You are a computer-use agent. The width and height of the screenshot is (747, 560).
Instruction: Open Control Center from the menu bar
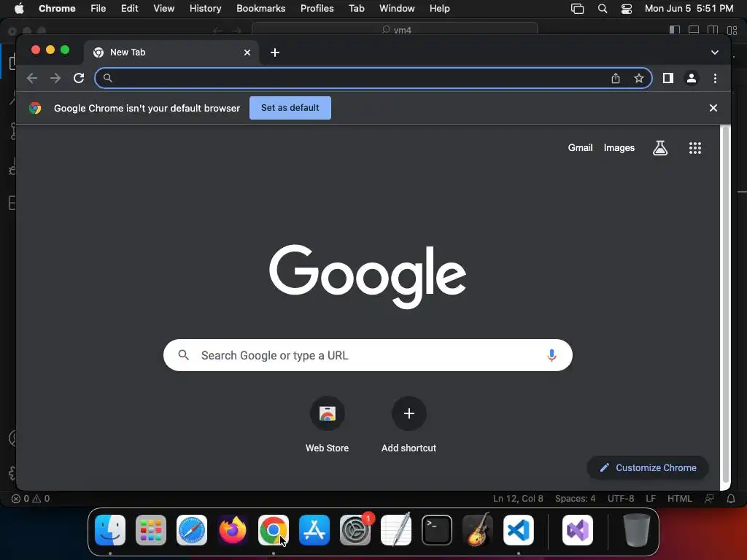[627, 9]
